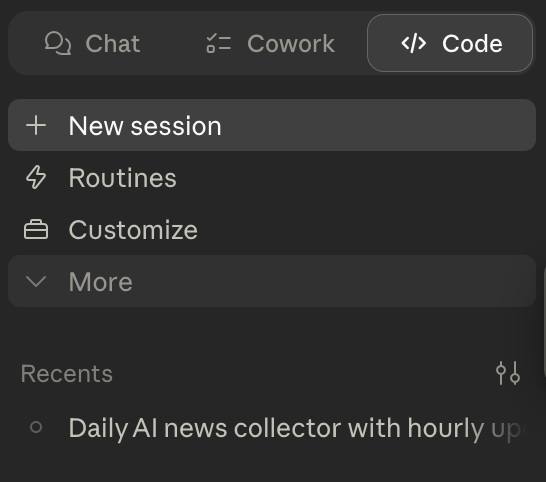Click the Routines lightning bolt icon
The height and width of the screenshot is (482, 546).
[36, 177]
